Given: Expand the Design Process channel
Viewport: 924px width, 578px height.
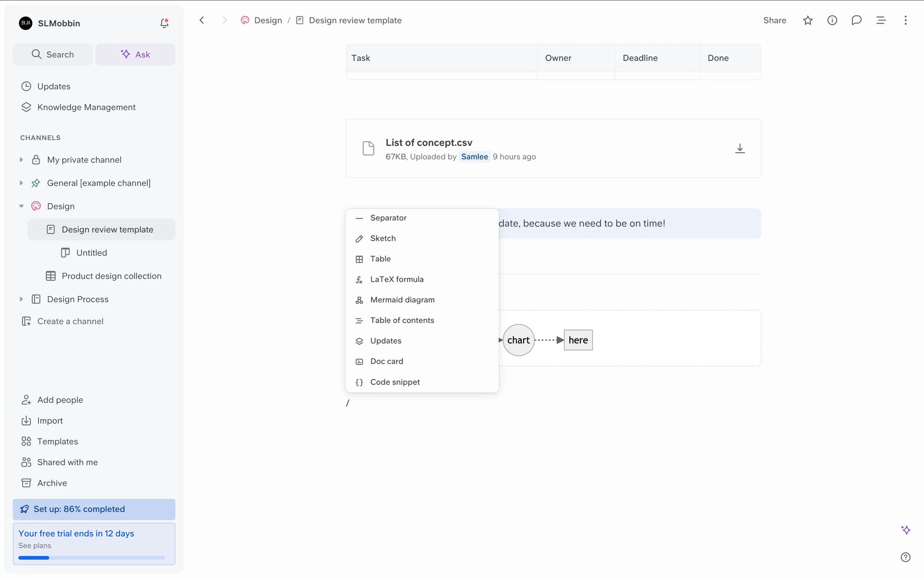Looking at the screenshot, I should pyautogui.click(x=21, y=299).
